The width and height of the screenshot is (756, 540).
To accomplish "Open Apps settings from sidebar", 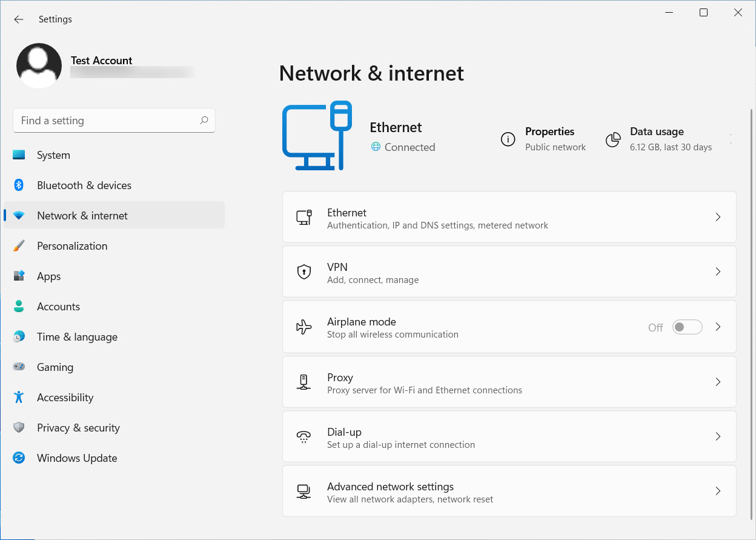I will 48,276.
